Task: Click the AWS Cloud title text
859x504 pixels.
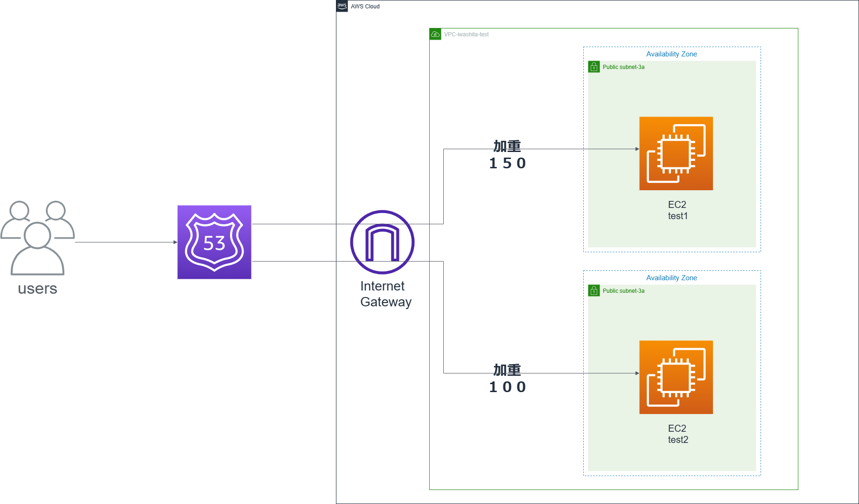Action: click(x=364, y=6)
